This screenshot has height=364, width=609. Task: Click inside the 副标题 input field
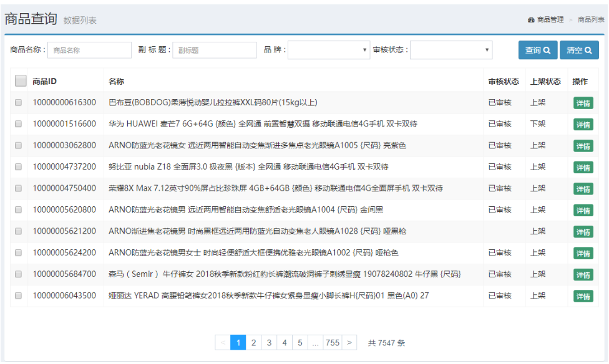pos(215,50)
